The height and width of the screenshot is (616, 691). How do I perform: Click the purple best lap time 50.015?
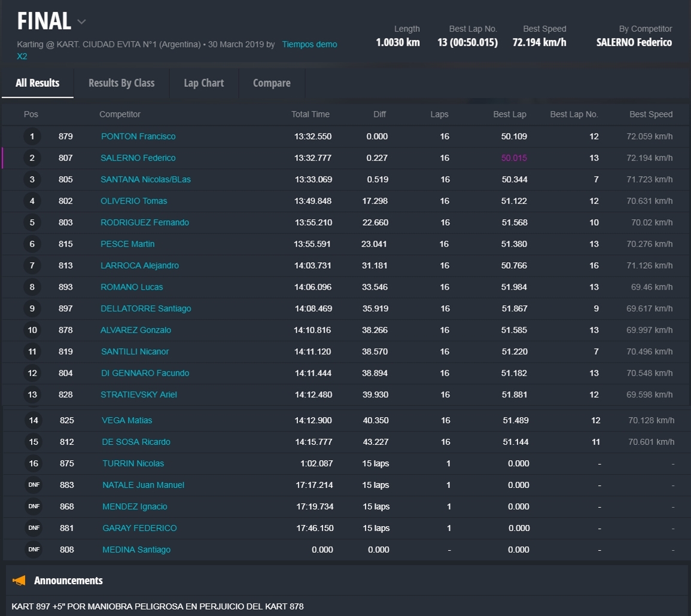514,158
